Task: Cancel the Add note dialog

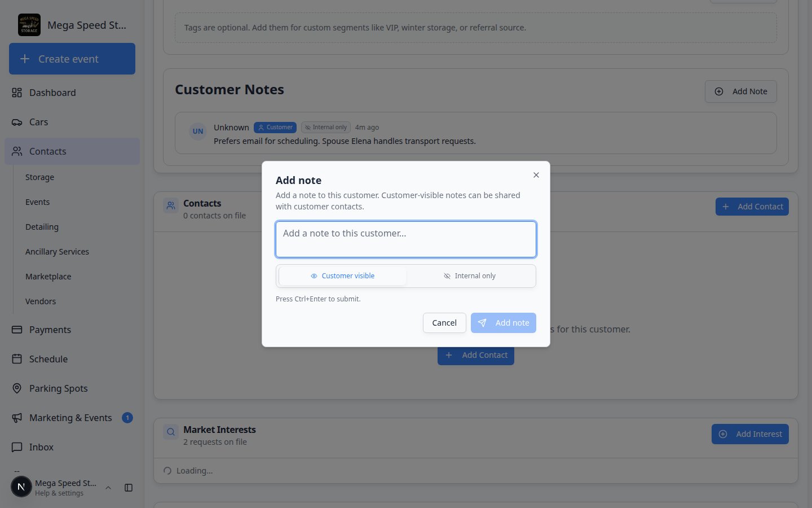Action: (444, 323)
